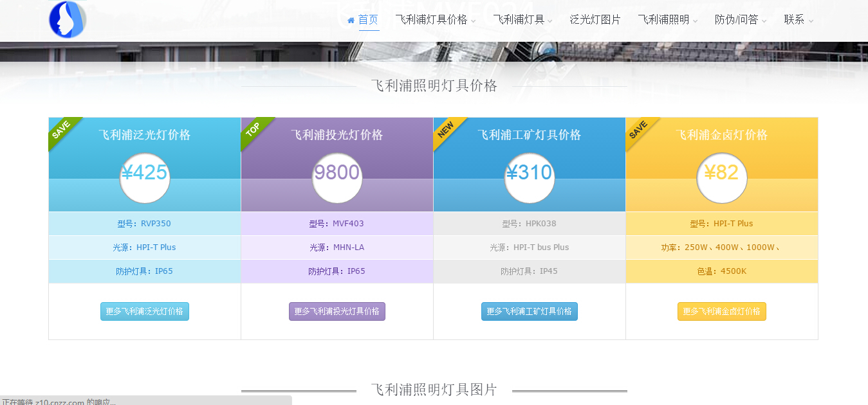This screenshot has width=868, height=405.
Task: Select the yellow 更多飞利浦金卤灯价格 button
Action: (721, 311)
